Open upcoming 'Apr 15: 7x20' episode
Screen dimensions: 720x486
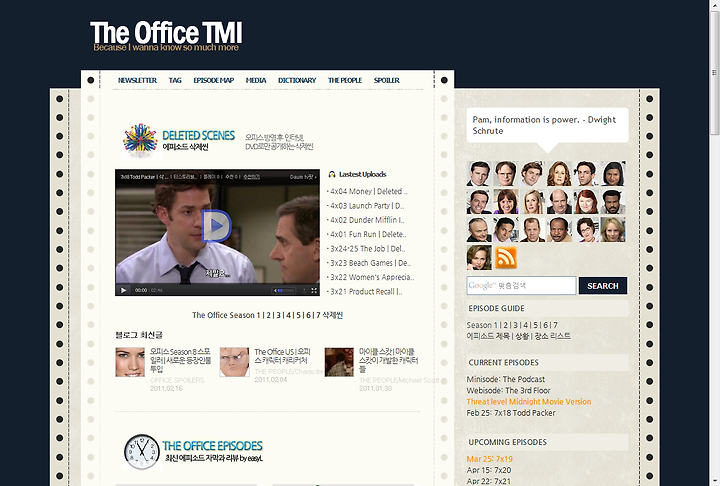pos(489,470)
